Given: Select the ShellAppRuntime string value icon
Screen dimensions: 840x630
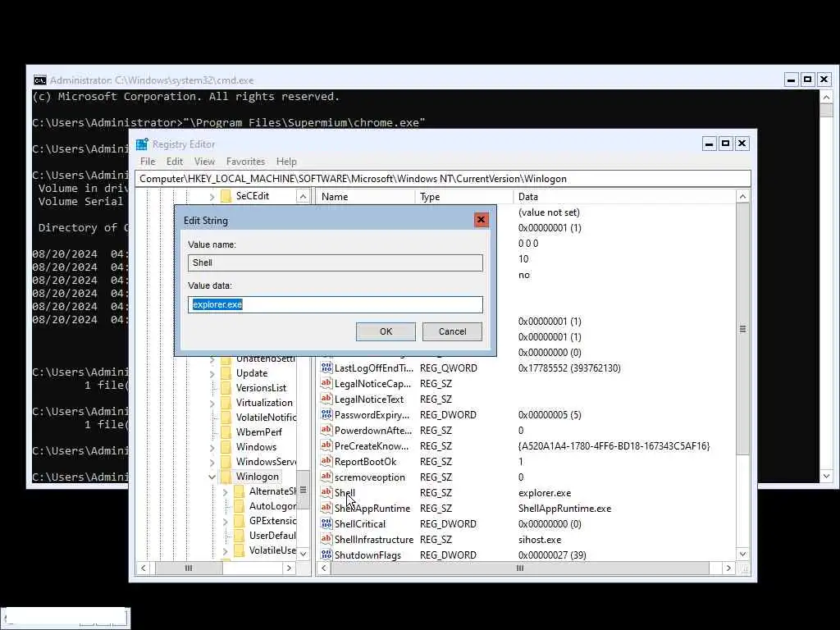Looking at the screenshot, I should (326, 507).
